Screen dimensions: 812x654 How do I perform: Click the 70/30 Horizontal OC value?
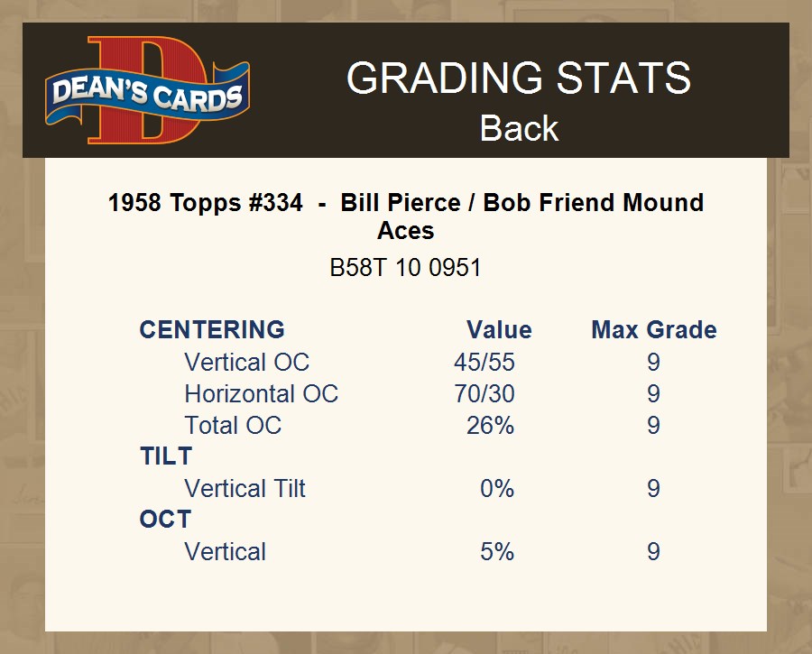[x=484, y=394]
